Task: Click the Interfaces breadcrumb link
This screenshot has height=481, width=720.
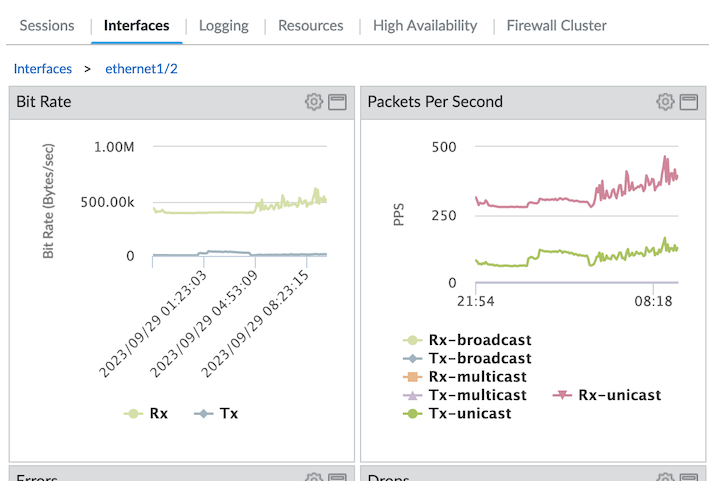Action: pyautogui.click(x=42, y=69)
